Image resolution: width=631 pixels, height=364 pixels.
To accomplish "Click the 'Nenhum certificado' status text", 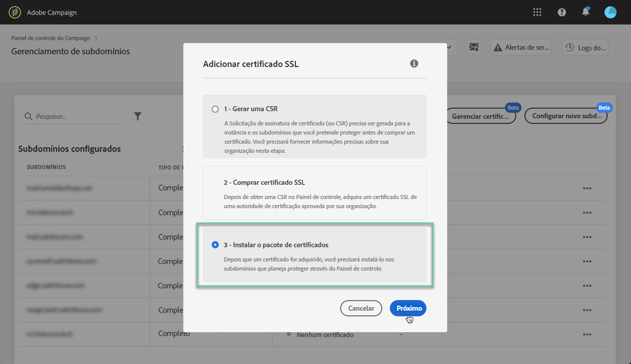I will (x=325, y=335).
